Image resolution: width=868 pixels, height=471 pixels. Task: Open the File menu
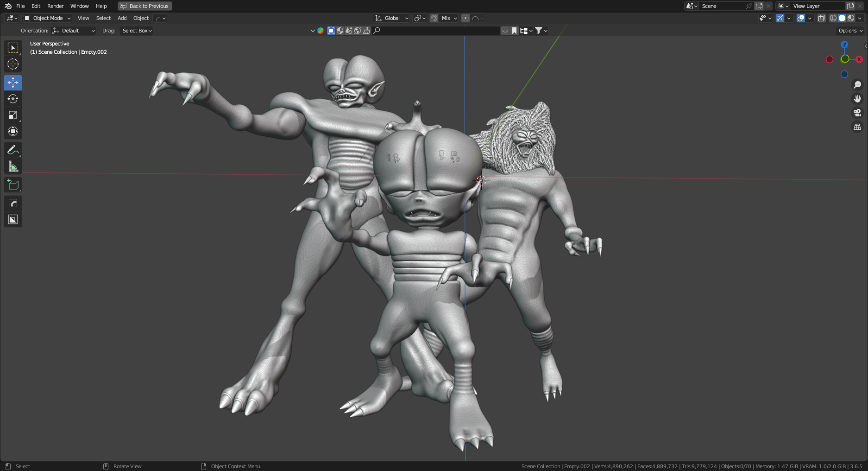coord(20,6)
